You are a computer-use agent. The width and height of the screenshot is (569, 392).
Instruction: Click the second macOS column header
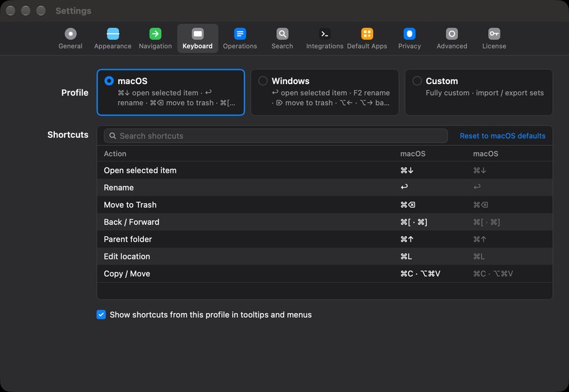pyautogui.click(x=486, y=153)
